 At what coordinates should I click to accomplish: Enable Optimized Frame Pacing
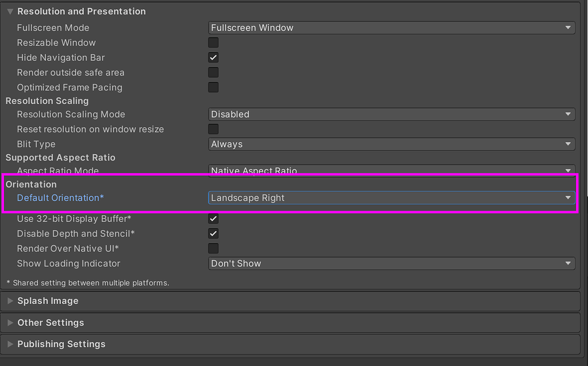[x=213, y=87]
